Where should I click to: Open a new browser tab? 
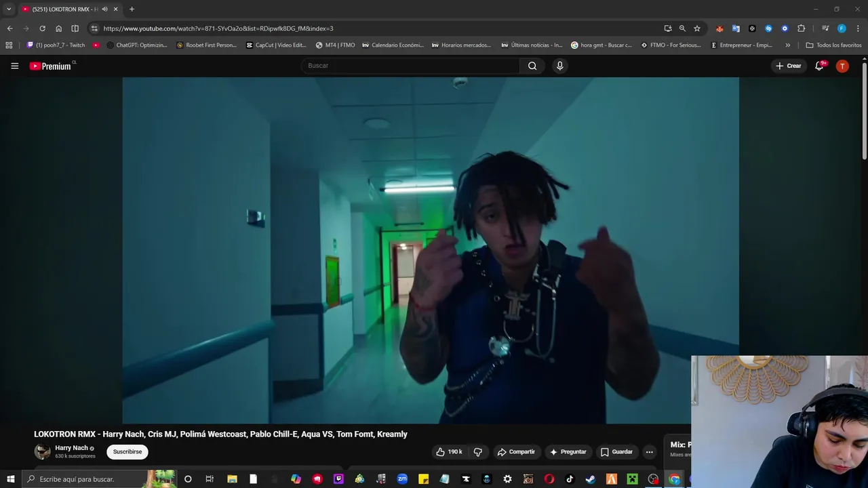tap(132, 9)
